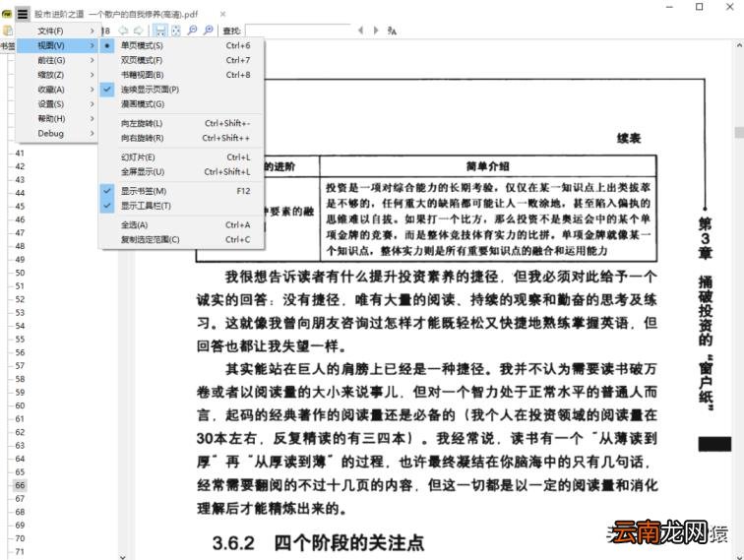Switch to the document tab title
This screenshot has width=744, height=560.
(116, 14)
